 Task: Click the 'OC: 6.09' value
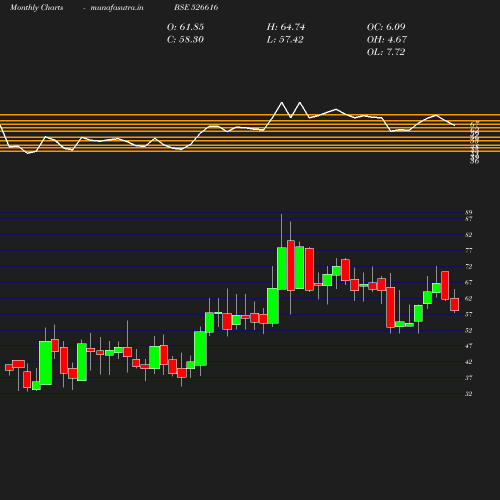tap(386, 27)
